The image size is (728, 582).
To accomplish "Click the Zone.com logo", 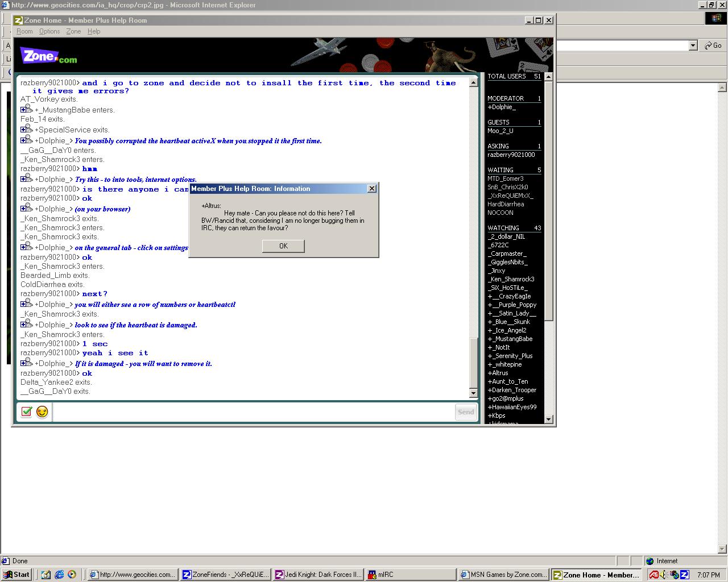I will (49, 56).
